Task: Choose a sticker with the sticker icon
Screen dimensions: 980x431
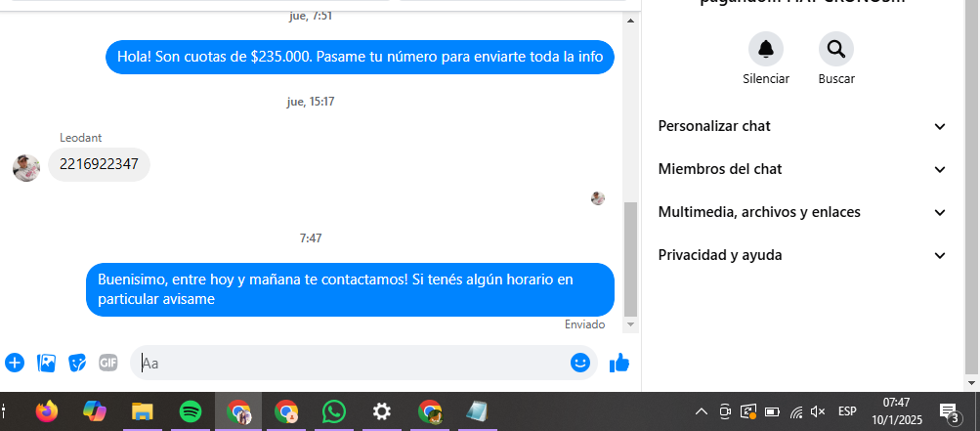Action: click(x=77, y=363)
